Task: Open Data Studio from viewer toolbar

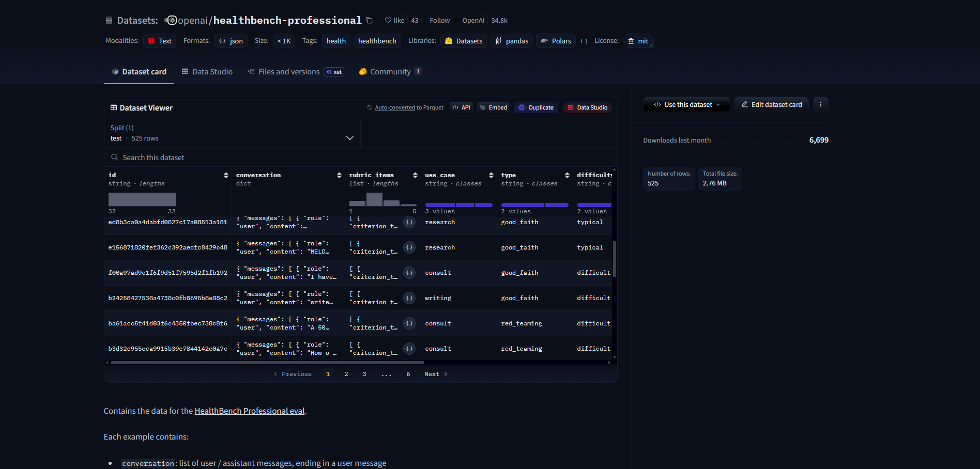Action: pos(587,107)
